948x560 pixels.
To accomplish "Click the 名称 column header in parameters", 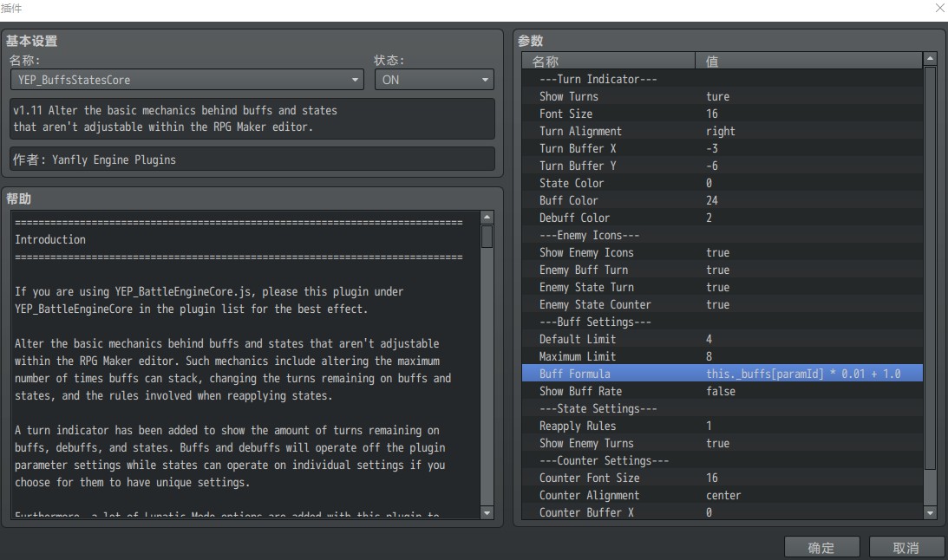I will 608,61.
